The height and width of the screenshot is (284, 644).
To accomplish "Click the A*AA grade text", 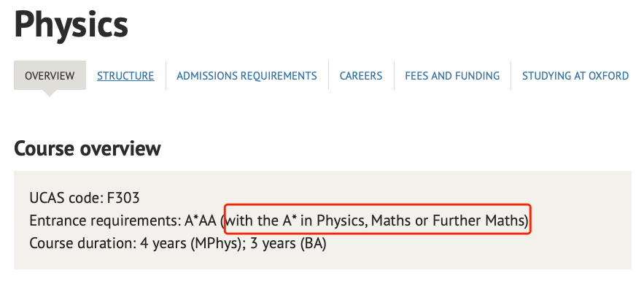I will click(x=200, y=221).
